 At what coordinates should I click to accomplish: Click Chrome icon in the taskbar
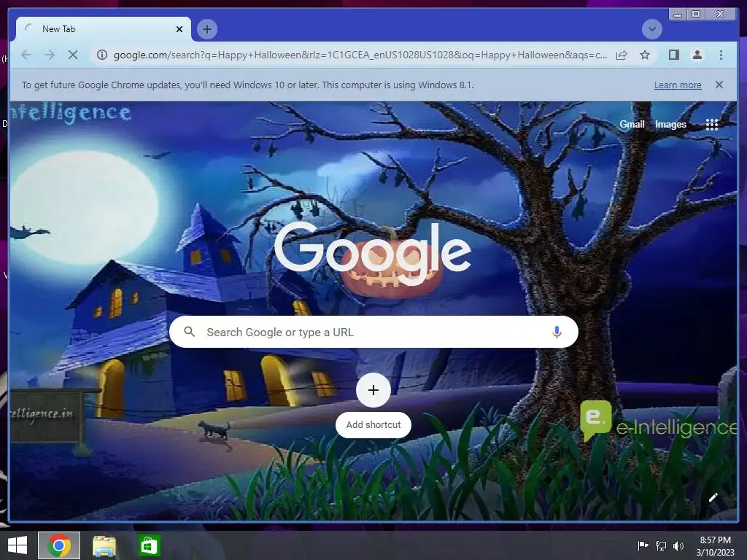[59, 545]
